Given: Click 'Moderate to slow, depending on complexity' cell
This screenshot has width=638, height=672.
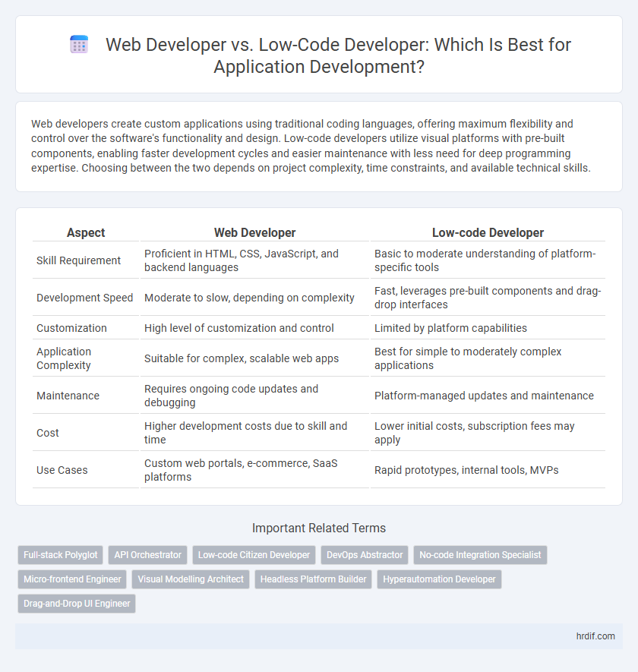Looking at the screenshot, I should tap(254, 298).
